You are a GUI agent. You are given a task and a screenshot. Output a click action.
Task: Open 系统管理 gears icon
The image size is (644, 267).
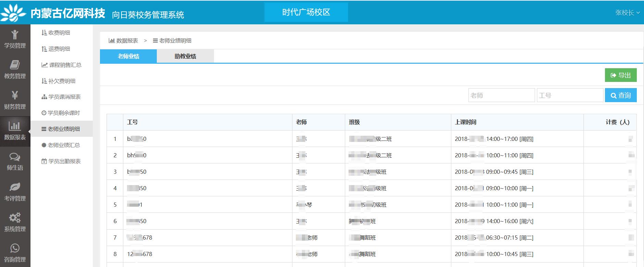pos(15,218)
